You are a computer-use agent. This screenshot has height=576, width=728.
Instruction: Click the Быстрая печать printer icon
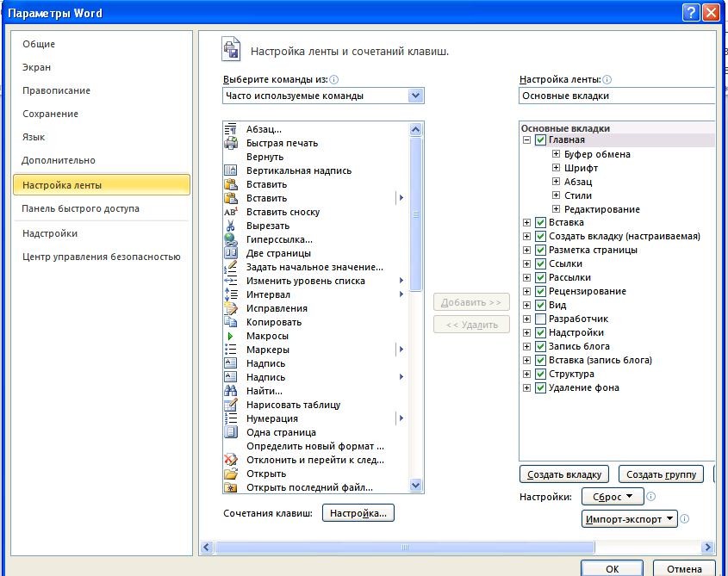[231, 143]
